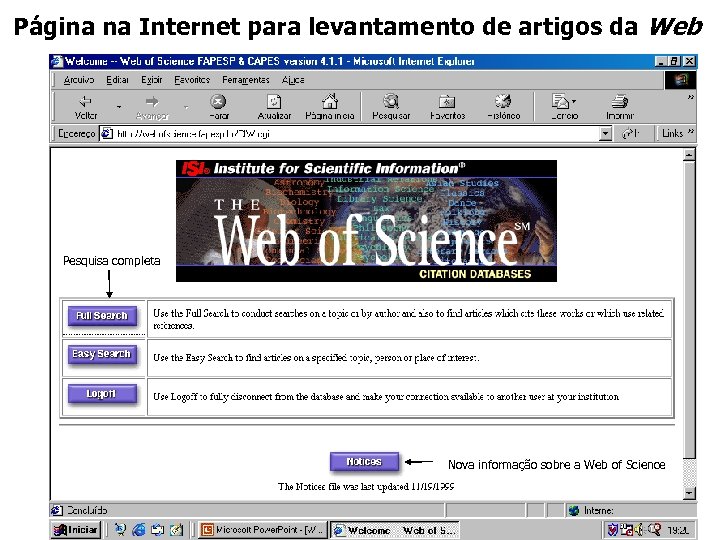Screen dimensions: 720x540
Task: Open the Ajuda menu
Action: pos(293,80)
